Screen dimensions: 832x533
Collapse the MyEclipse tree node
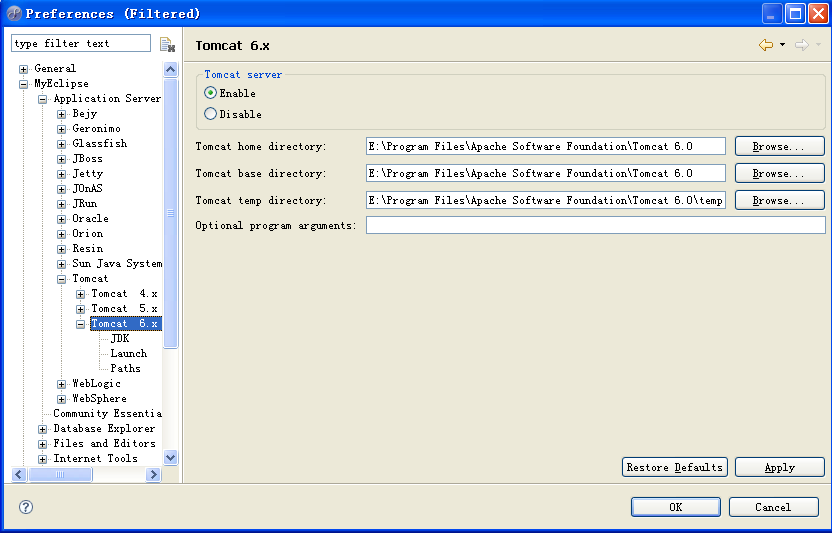coord(23,84)
